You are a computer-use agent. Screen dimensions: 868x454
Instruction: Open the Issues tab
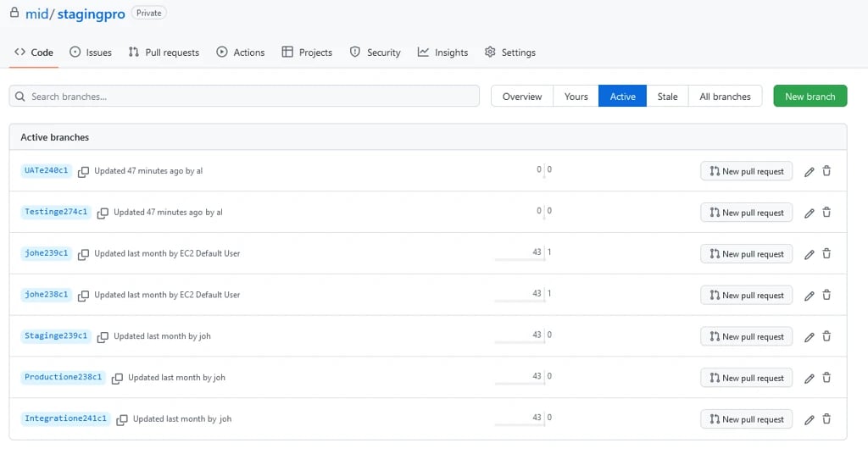click(x=91, y=53)
